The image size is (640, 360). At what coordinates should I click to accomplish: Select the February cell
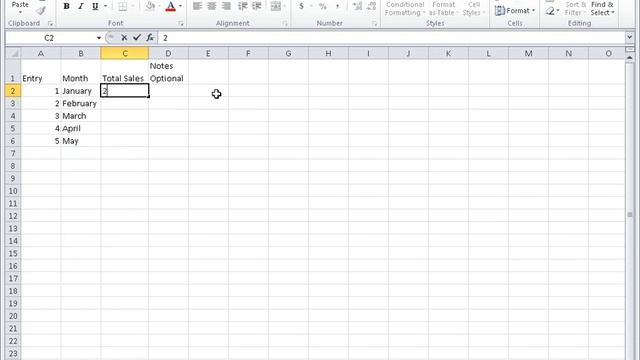81,104
